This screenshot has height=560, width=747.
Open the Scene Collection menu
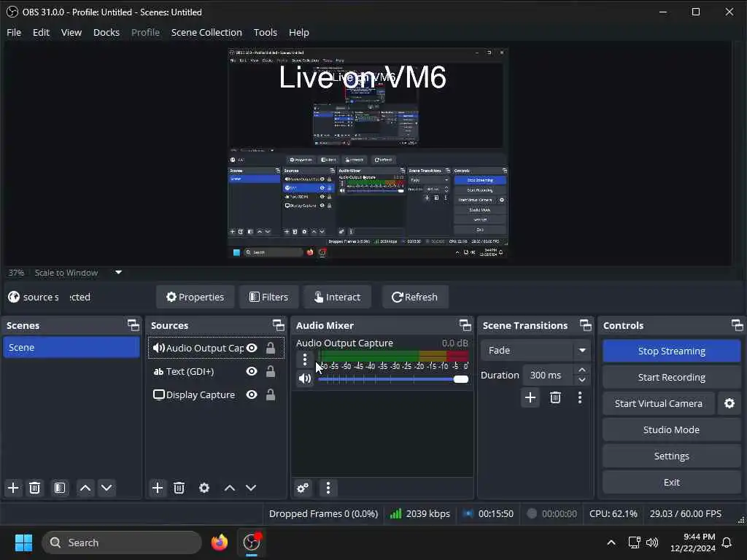tap(206, 32)
